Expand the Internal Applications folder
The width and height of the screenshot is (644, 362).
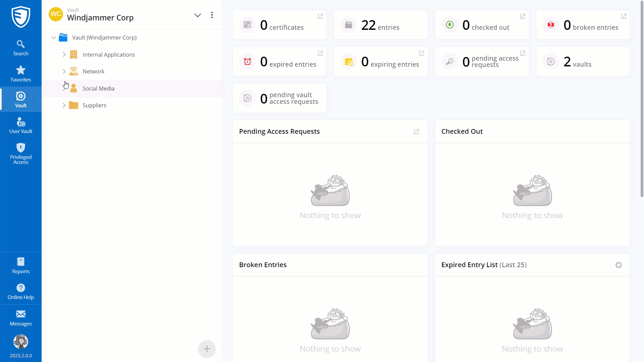tap(64, 55)
